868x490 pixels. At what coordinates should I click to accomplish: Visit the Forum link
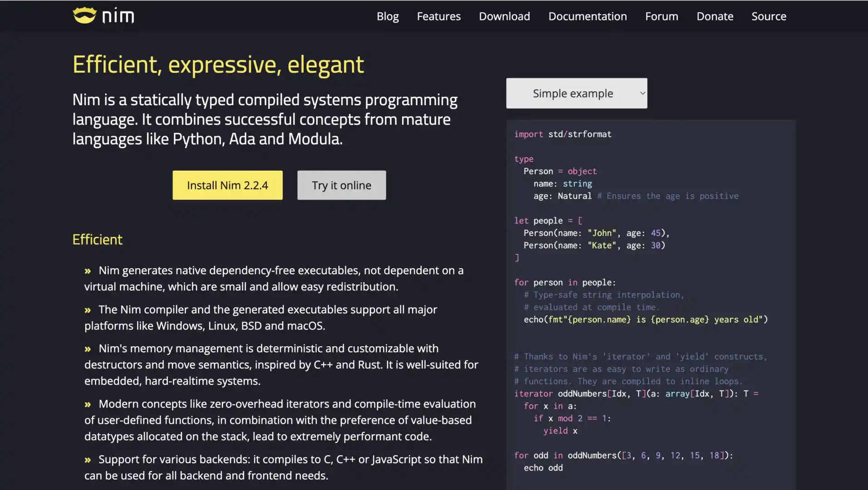tap(662, 16)
